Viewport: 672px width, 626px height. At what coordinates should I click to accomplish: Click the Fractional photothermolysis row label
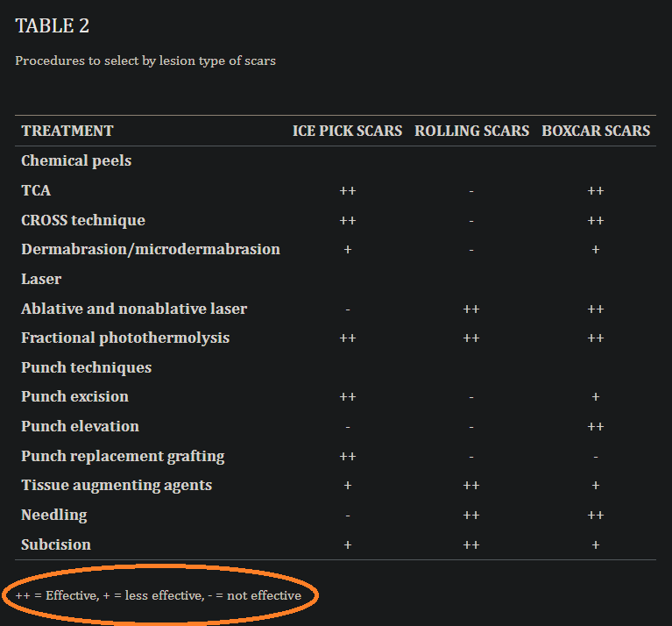tap(125, 338)
